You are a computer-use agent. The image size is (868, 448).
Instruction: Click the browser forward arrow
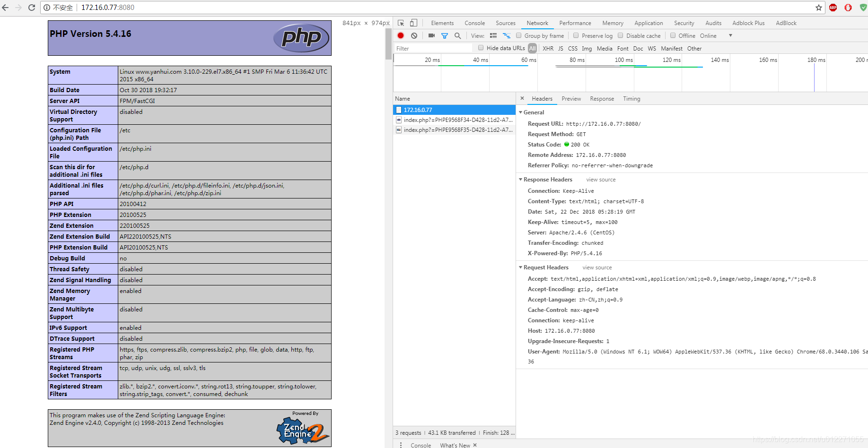18,8
